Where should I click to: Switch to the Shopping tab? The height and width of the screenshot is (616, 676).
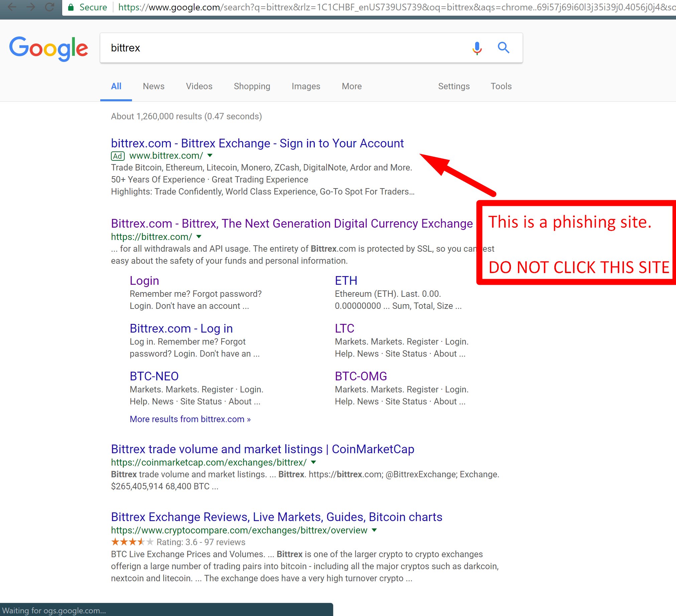click(252, 86)
